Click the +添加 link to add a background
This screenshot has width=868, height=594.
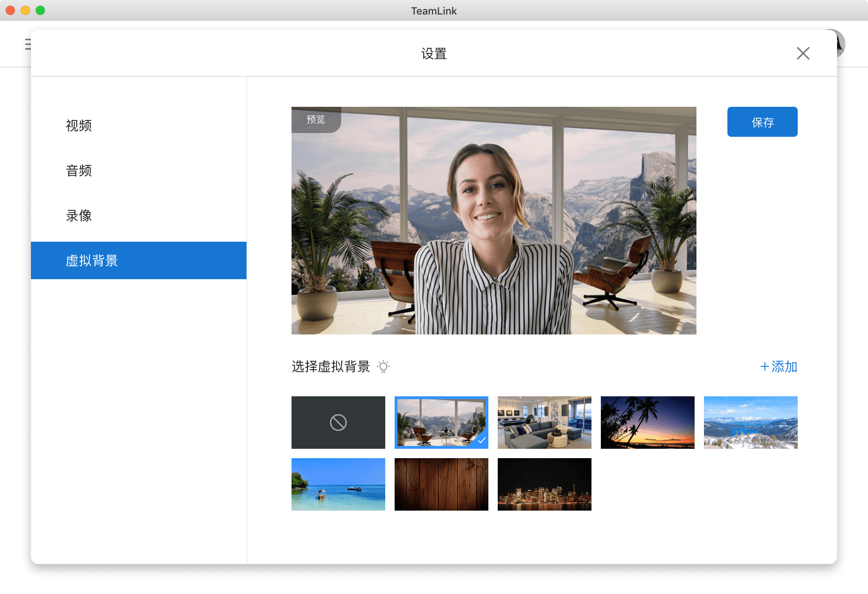tap(778, 366)
